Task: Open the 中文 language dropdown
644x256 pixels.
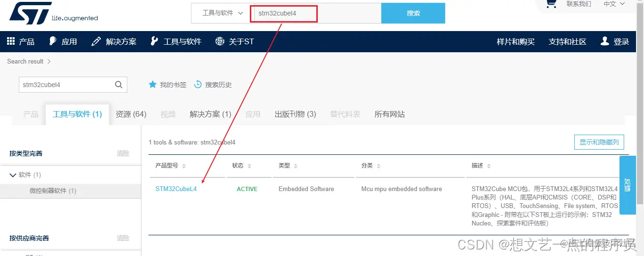Action: pos(614,4)
